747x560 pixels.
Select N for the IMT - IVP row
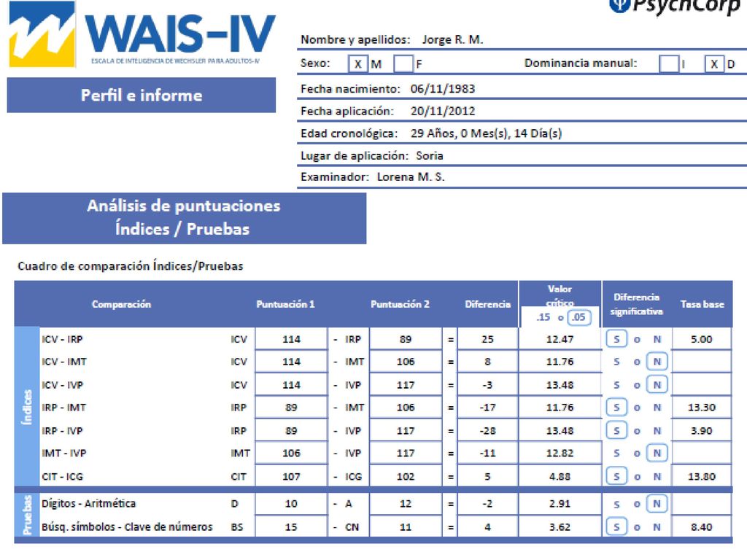tap(657, 453)
